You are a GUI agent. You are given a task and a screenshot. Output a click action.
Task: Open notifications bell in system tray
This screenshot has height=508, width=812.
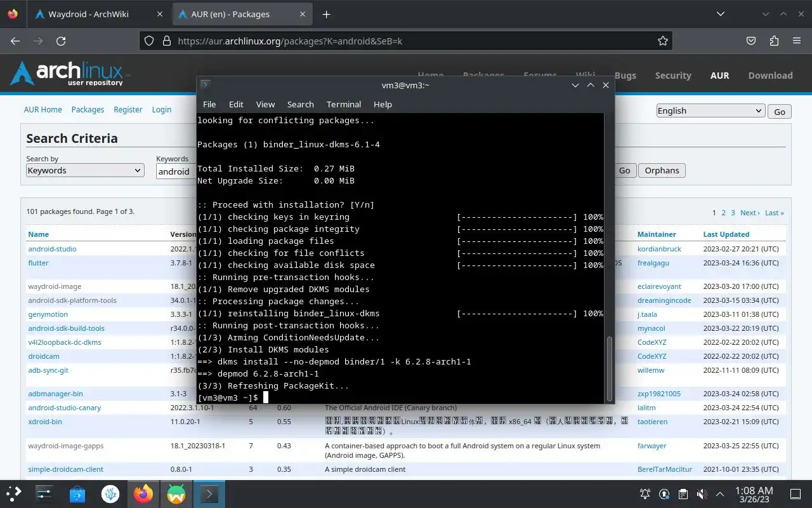[x=645, y=494]
